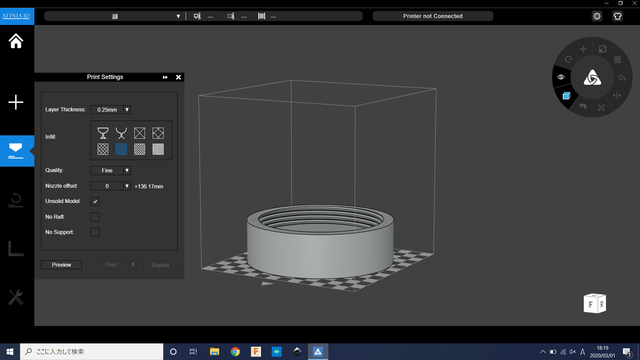Select the Rotate tool on wheel
640x360 pixels.
569,60
